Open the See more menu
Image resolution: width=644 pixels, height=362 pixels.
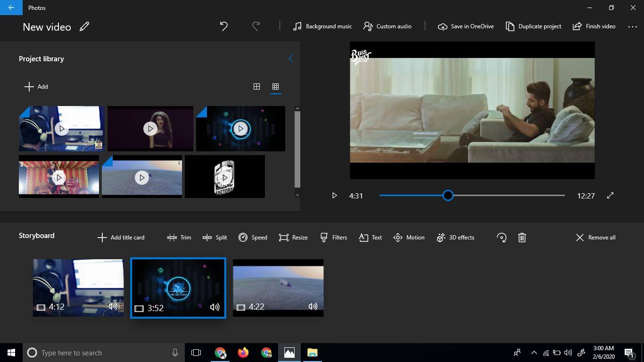[632, 26]
